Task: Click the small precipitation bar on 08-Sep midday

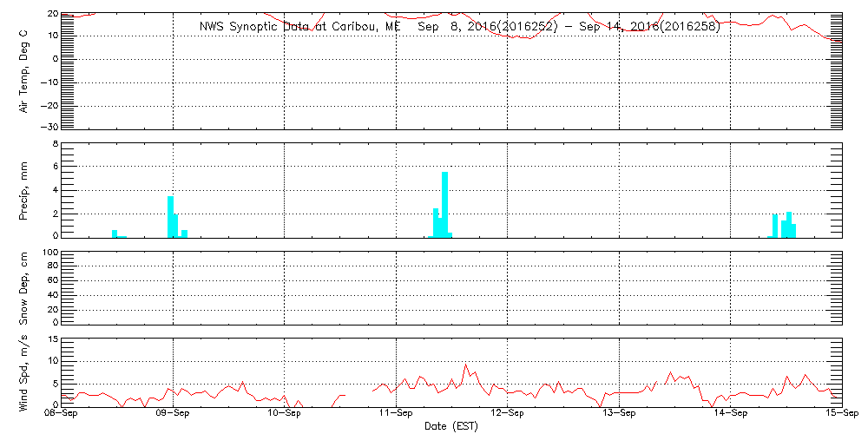Action: [115, 233]
